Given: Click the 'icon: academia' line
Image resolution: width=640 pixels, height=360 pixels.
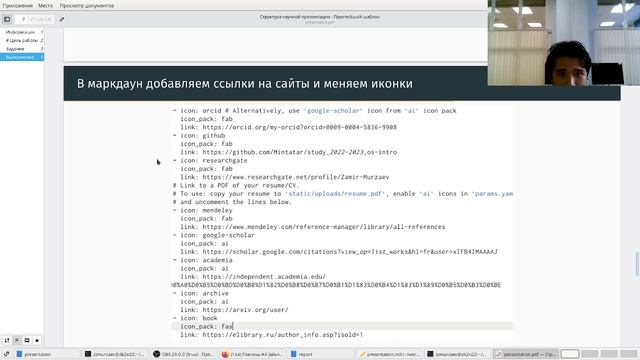Looking at the screenshot, I should click(x=202, y=260).
